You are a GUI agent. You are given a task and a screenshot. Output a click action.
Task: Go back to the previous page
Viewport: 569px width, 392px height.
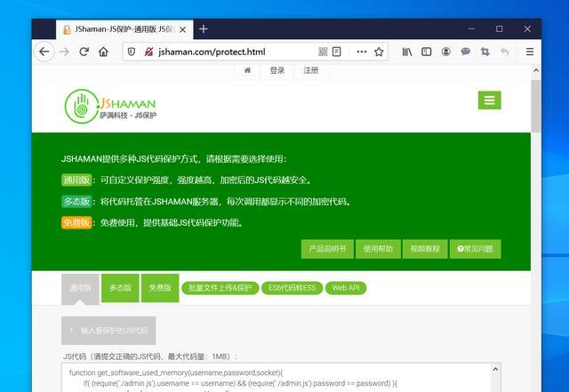44,52
